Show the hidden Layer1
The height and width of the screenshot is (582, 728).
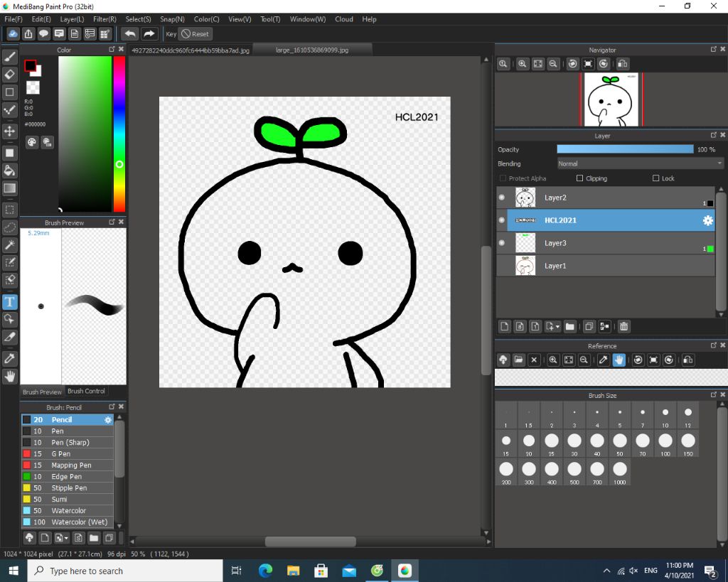[502, 266]
